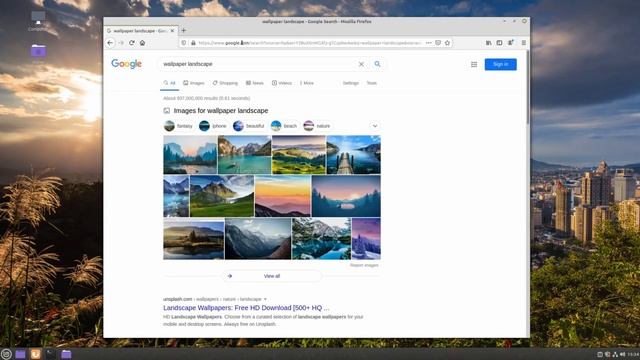Select the fantasy image filter chip
This screenshot has width=640, height=360.
[179, 126]
